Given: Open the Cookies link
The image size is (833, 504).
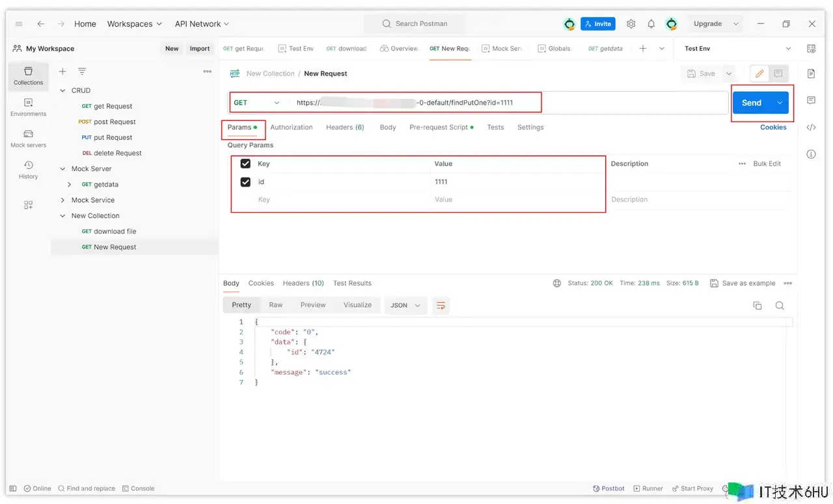Looking at the screenshot, I should 773,127.
